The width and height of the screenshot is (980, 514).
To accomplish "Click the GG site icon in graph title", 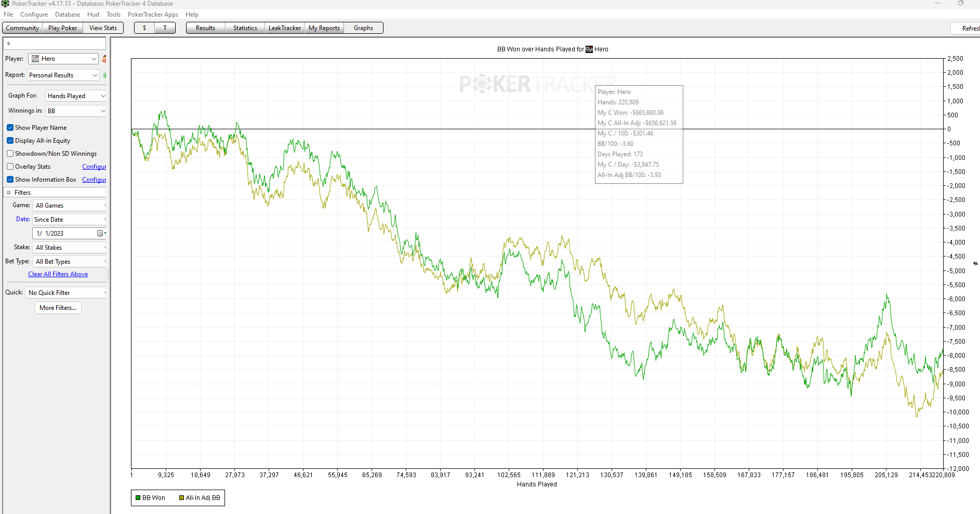I will tap(589, 49).
